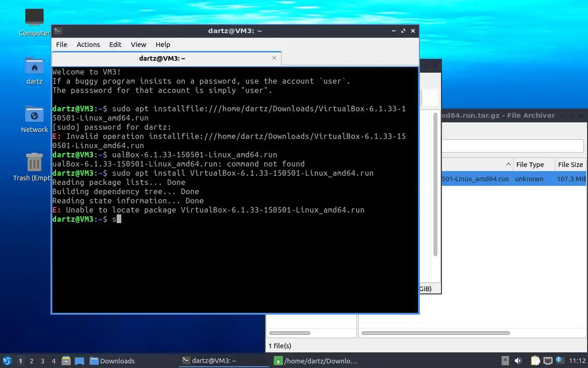Click the File Archiver left pane horizontal scrollbar
Viewport: 588px width, 368px height.
[x=290, y=333]
